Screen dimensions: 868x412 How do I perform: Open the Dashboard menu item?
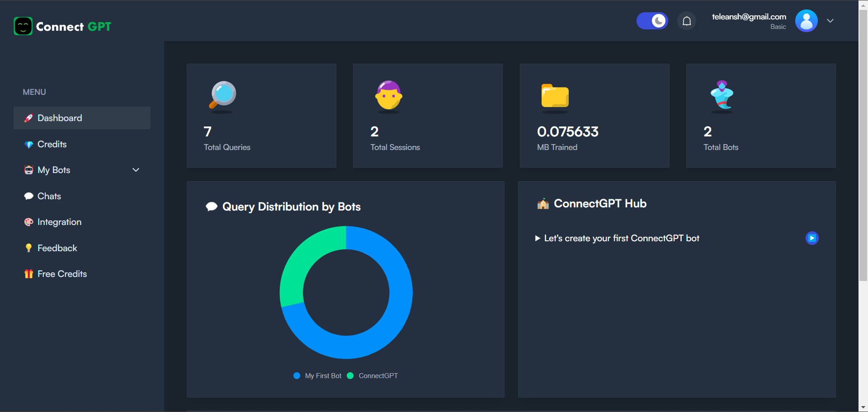tap(82, 118)
